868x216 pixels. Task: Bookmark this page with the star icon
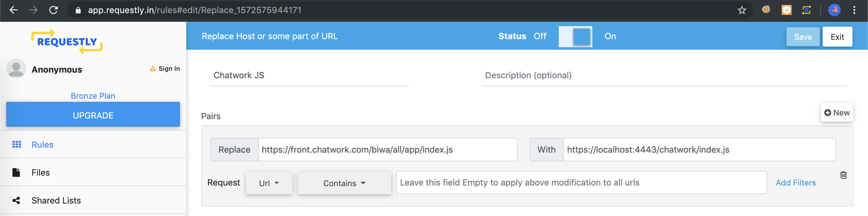point(742,10)
